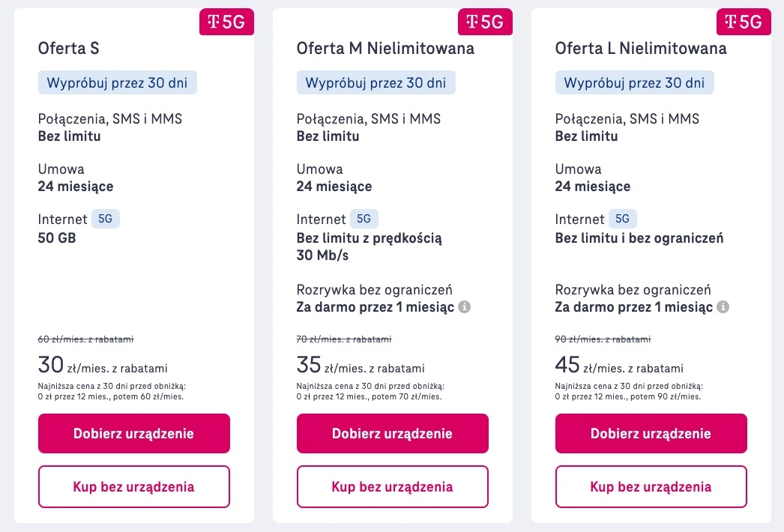Open info icon for Oferta M Rozrywka
The image size is (784, 532).
(x=465, y=306)
